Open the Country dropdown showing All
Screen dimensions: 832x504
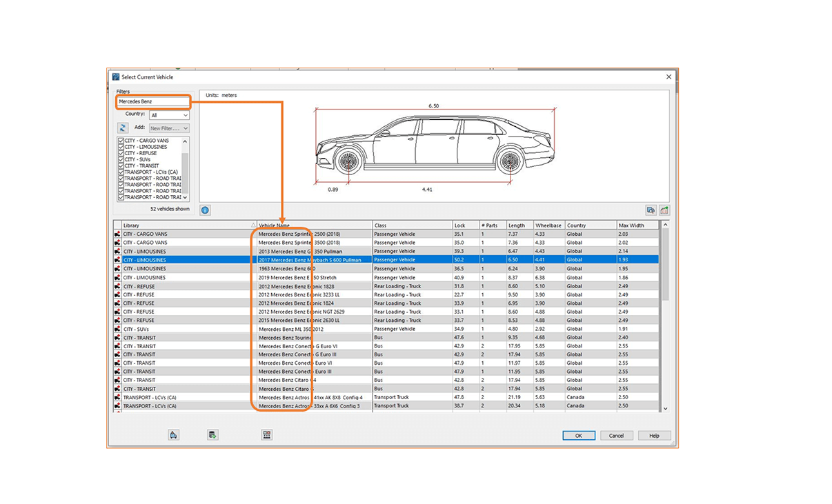(169, 114)
